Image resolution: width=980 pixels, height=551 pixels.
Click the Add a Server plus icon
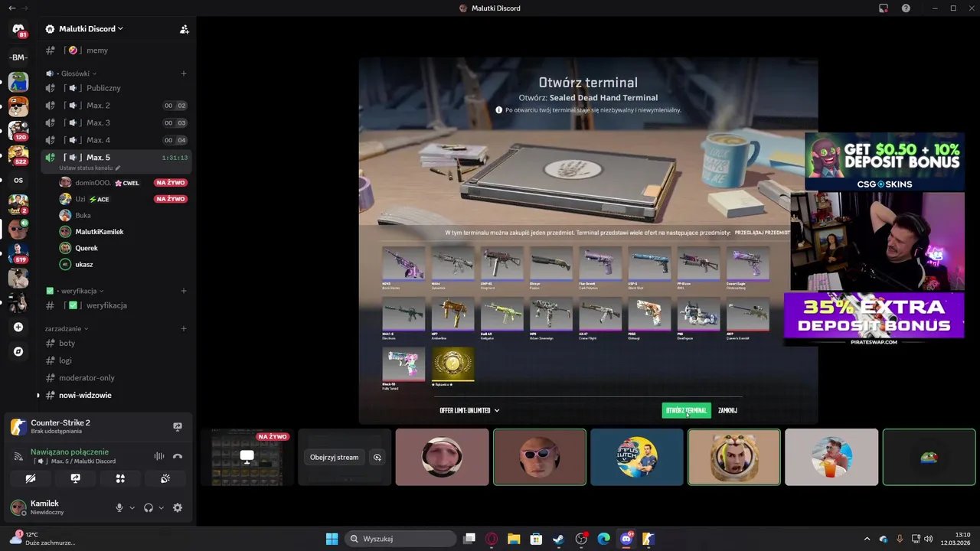click(18, 327)
